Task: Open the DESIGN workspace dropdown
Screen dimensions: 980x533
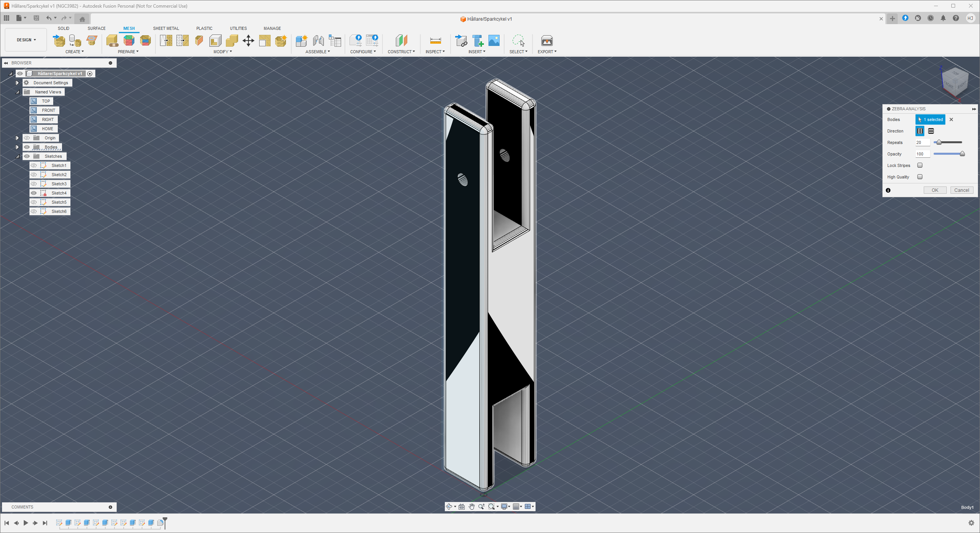Action: tap(26, 40)
